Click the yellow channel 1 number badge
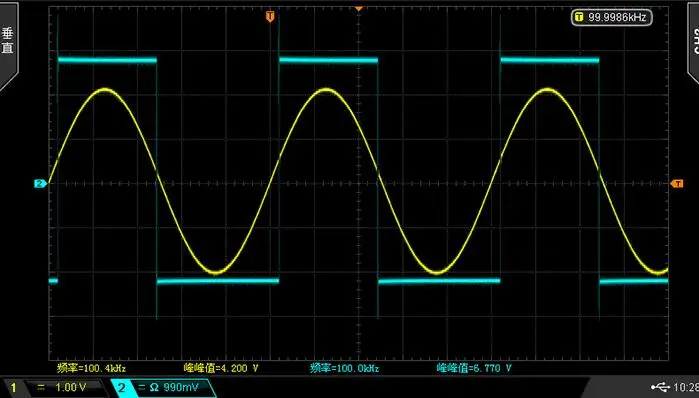Image resolution: width=699 pixels, height=398 pixels. point(13,387)
